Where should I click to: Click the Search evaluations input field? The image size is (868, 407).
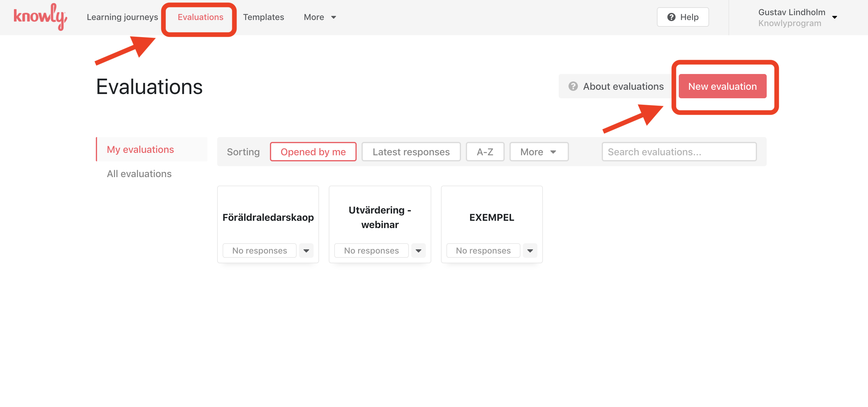pyautogui.click(x=679, y=152)
